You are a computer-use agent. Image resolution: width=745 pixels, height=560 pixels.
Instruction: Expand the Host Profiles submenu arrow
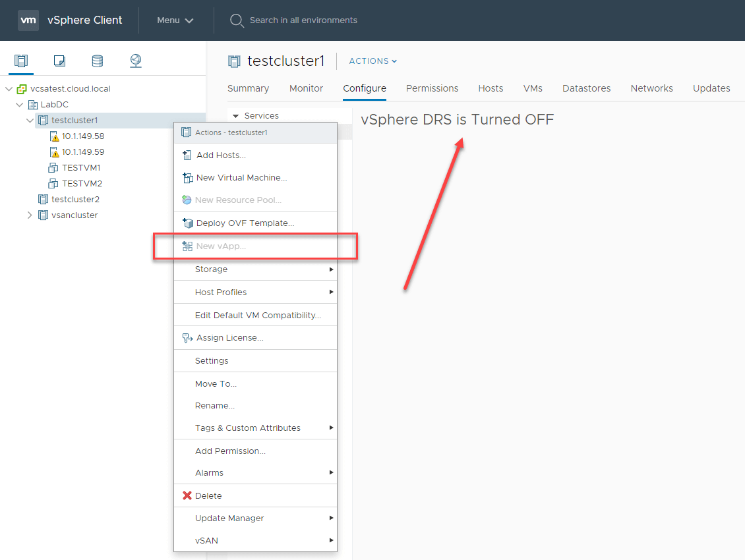click(331, 292)
